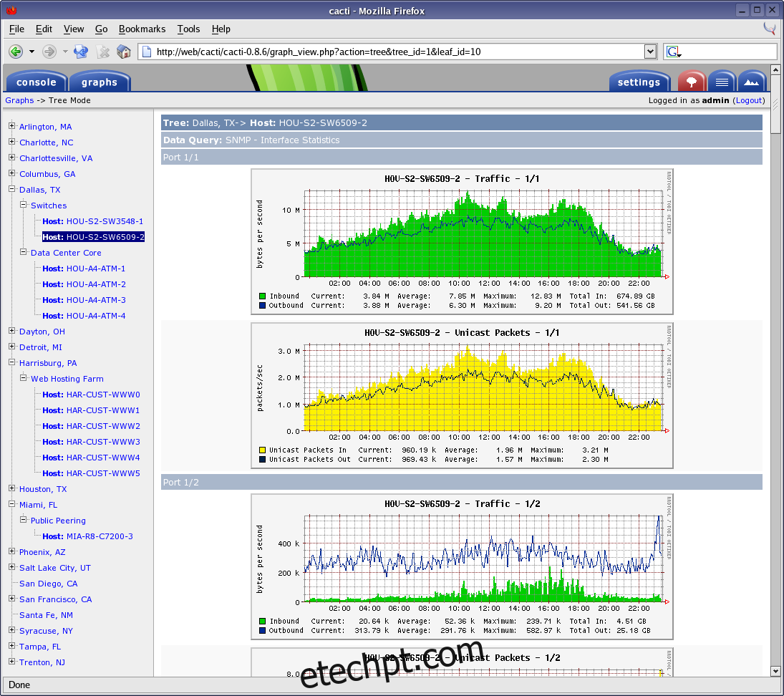This screenshot has width=784, height=696.
Task: Switch to Cacti tree view icon
Action: 692,82
